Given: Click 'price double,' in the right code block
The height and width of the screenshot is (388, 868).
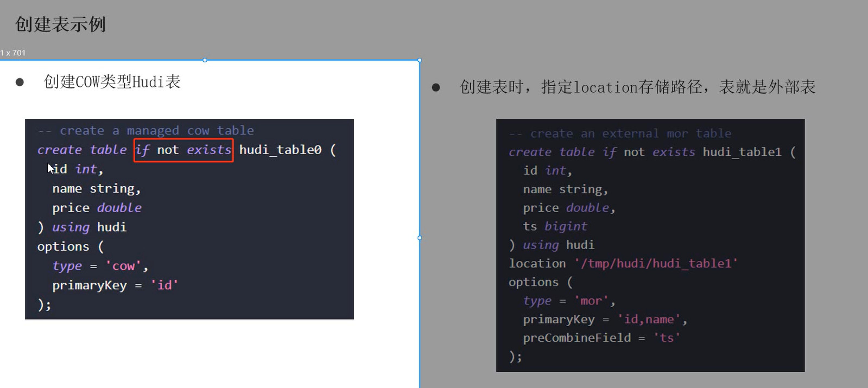Looking at the screenshot, I should coord(569,208).
